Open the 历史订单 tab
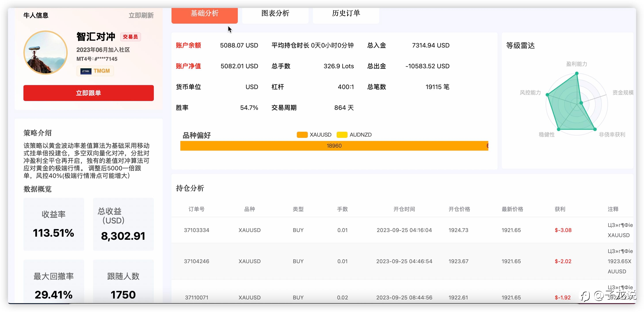Image resolution: width=644 pixels, height=312 pixels. pyautogui.click(x=346, y=14)
